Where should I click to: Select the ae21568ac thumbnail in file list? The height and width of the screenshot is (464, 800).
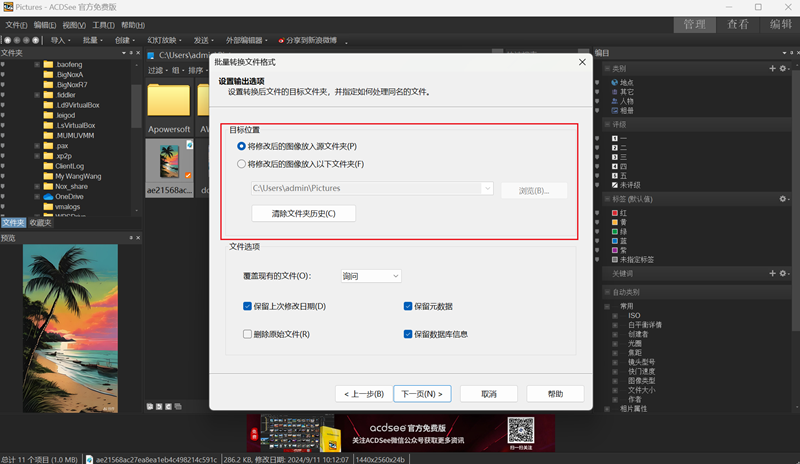point(169,167)
